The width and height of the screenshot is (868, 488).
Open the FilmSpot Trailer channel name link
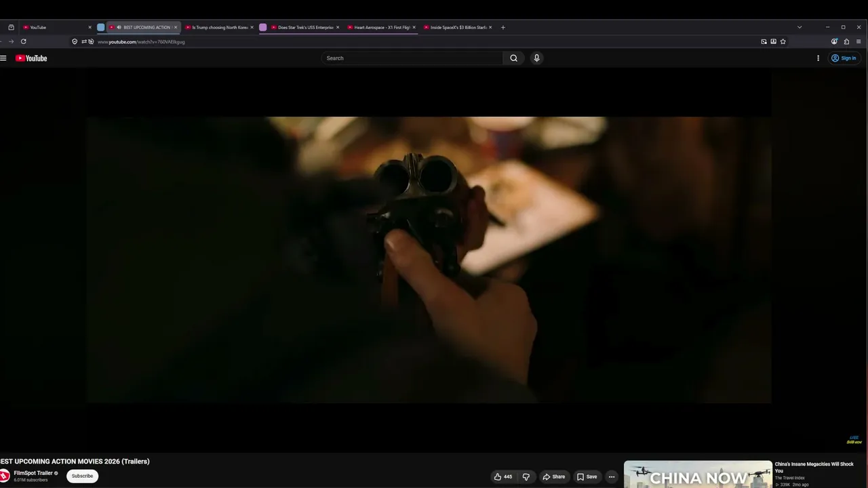point(33,473)
